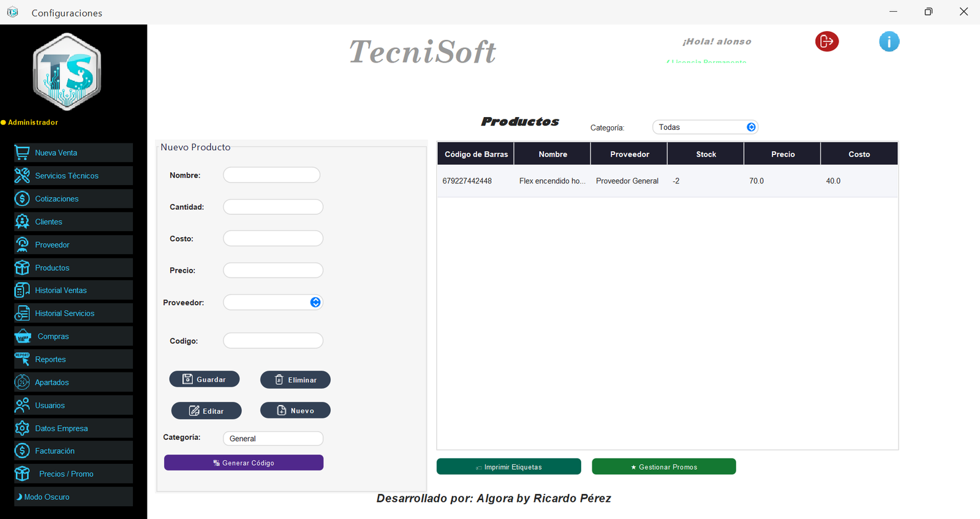Click the Codigo input field

(273, 341)
